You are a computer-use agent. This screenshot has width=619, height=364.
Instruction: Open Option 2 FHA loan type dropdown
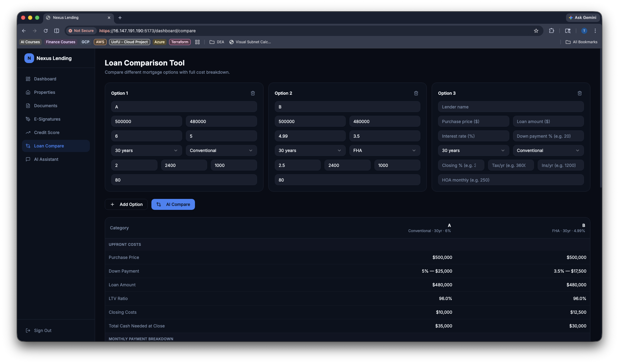pos(384,150)
